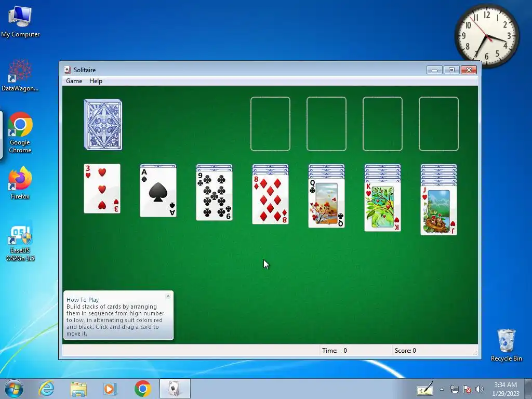Select the DataWagon desktop shortcut
Image resolution: width=532 pixels, height=399 pixels.
(20, 75)
